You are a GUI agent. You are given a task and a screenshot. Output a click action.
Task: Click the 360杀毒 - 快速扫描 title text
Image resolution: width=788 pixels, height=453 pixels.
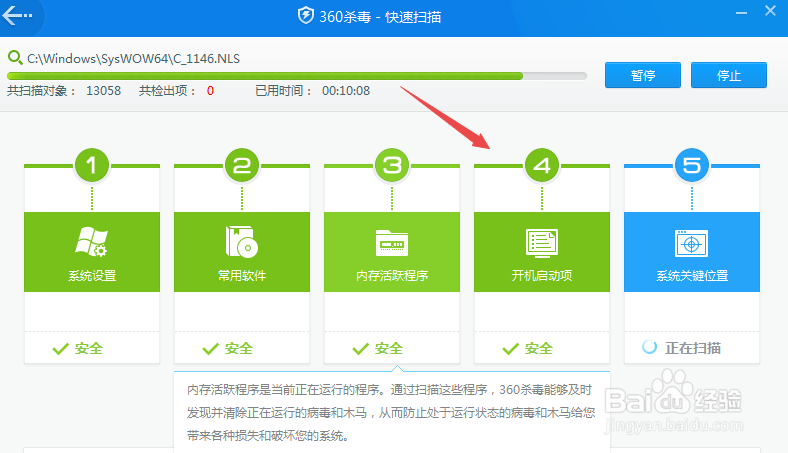click(x=380, y=17)
